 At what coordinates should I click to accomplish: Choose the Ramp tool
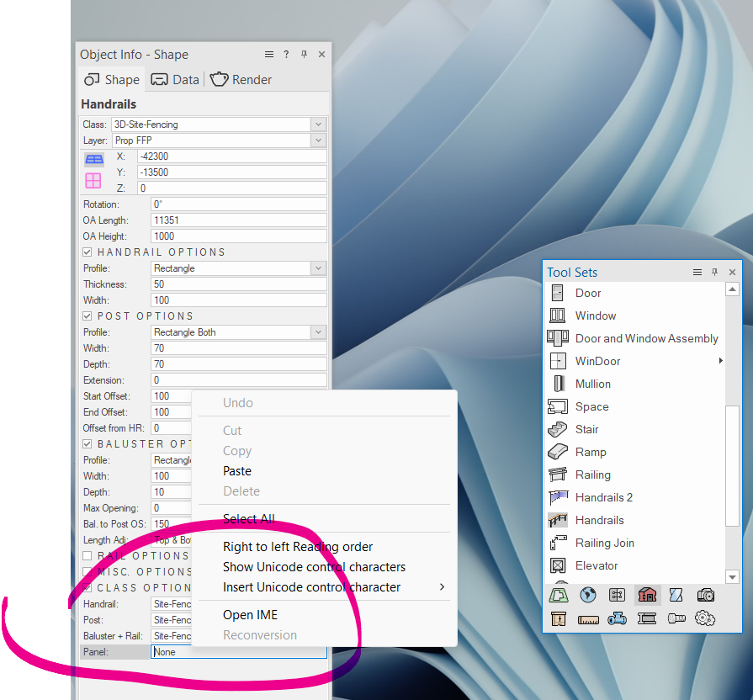pos(590,452)
